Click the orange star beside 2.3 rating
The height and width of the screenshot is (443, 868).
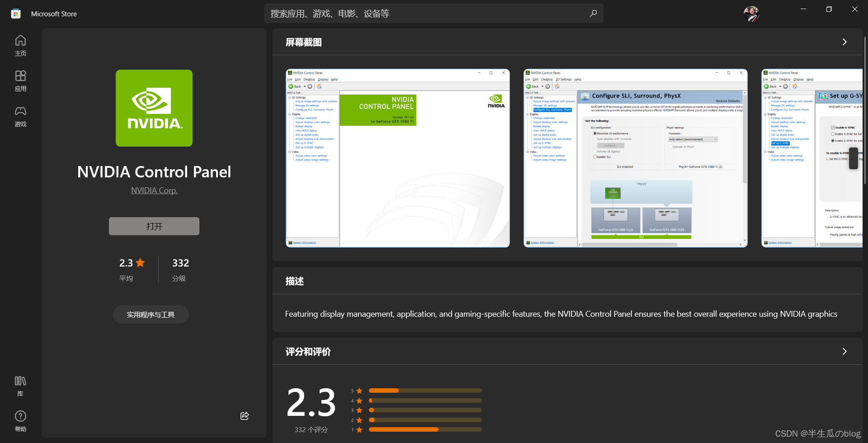coord(141,262)
